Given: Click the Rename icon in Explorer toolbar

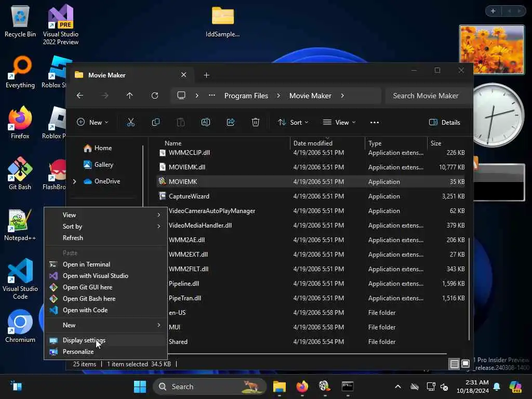Looking at the screenshot, I should coord(206,123).
